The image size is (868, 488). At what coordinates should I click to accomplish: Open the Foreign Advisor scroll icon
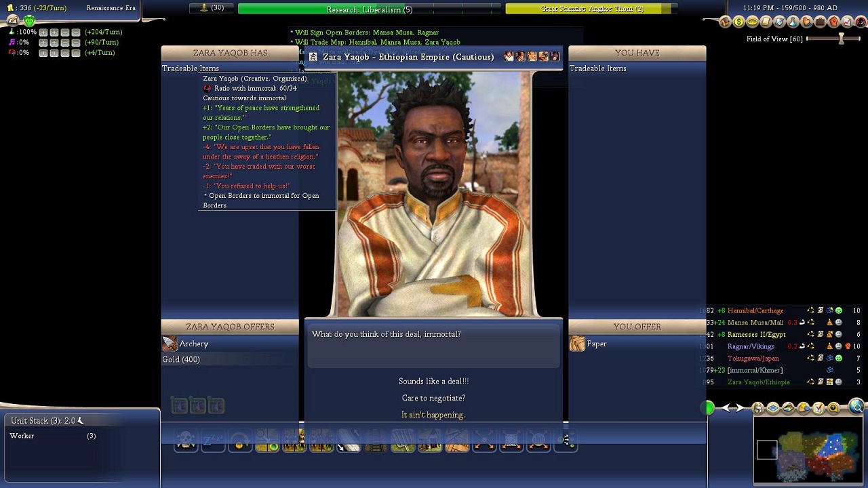pos(766,22)
